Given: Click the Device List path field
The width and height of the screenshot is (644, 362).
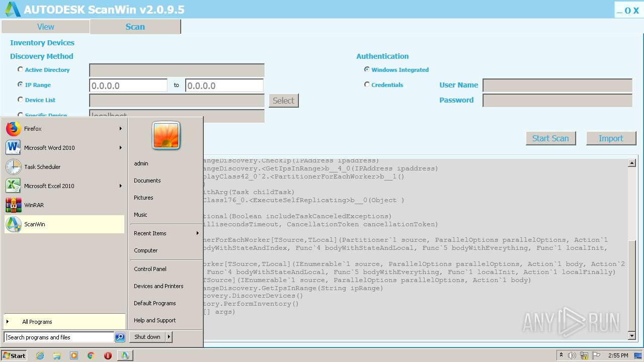Looking at the screenshot, I should 177,101.
